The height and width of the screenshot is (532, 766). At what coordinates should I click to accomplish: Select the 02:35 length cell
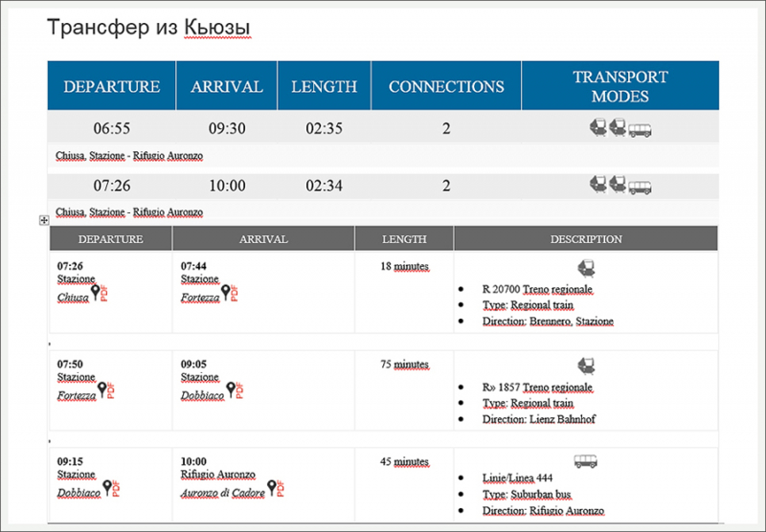click(324, 128)
